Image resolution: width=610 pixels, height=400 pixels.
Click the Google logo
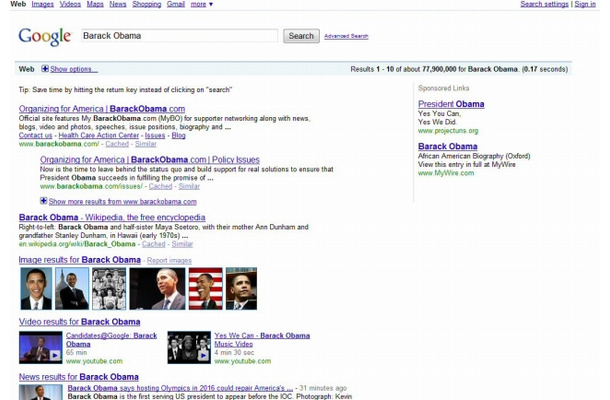point(45,37)
